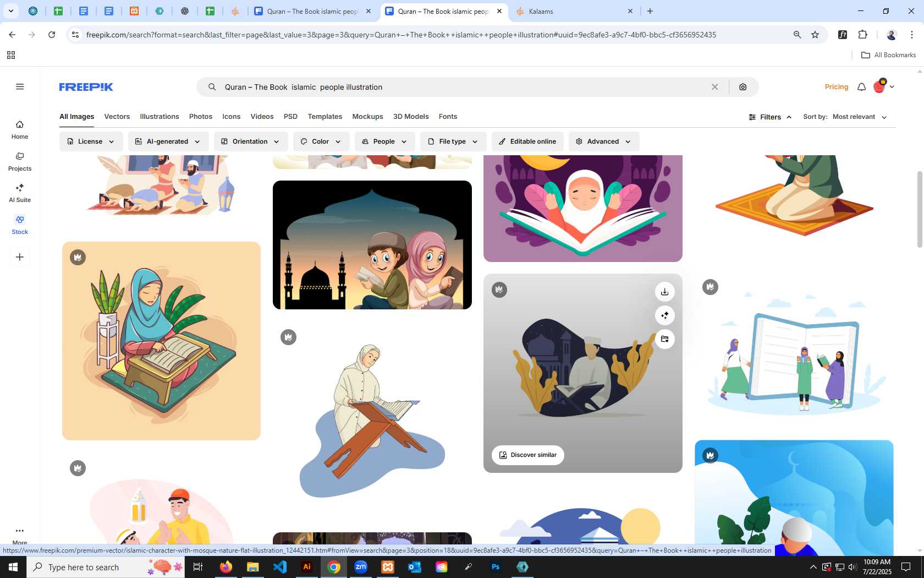
Task: Open Windows Start menu
Action: pyautogui.click(x=13, y=567)
